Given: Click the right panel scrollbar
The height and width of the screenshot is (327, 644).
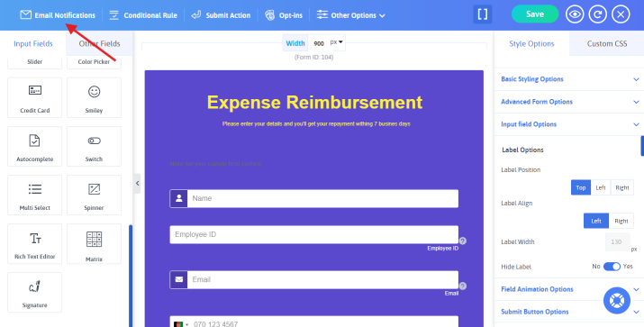Looking at the screenshot, I should point(642,146).
